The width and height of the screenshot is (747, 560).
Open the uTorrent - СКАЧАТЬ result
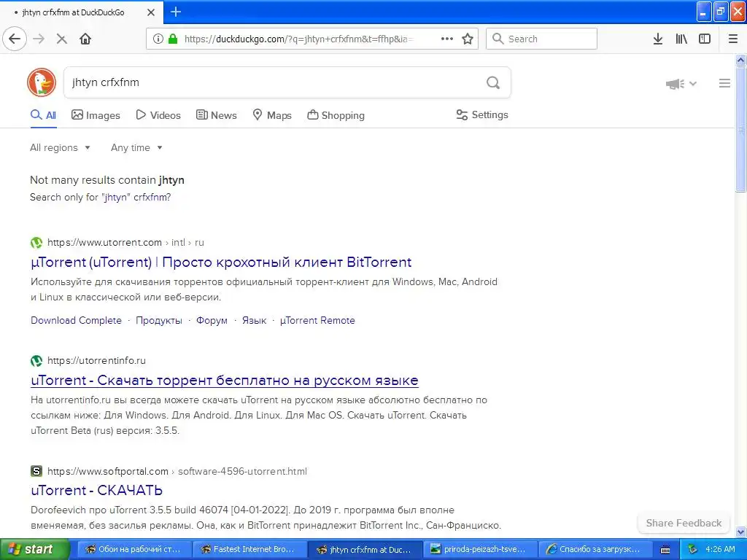[x=97, y=491]
